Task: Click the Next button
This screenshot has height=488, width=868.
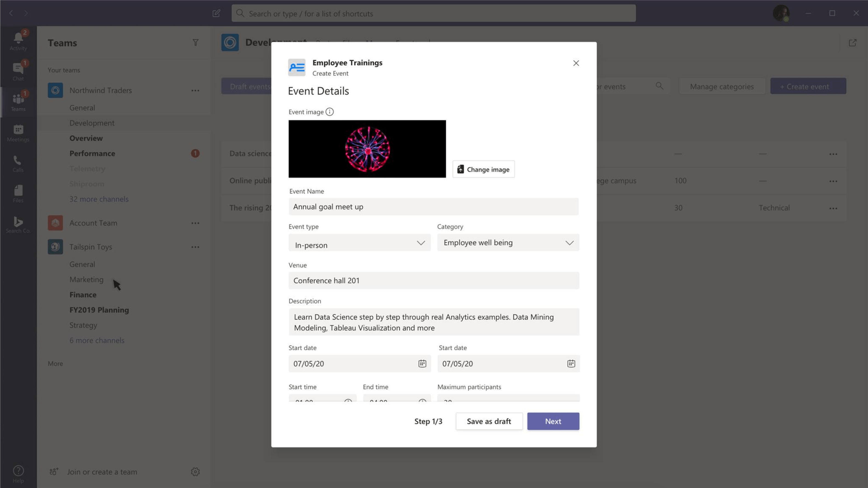Action: (553, 421)
